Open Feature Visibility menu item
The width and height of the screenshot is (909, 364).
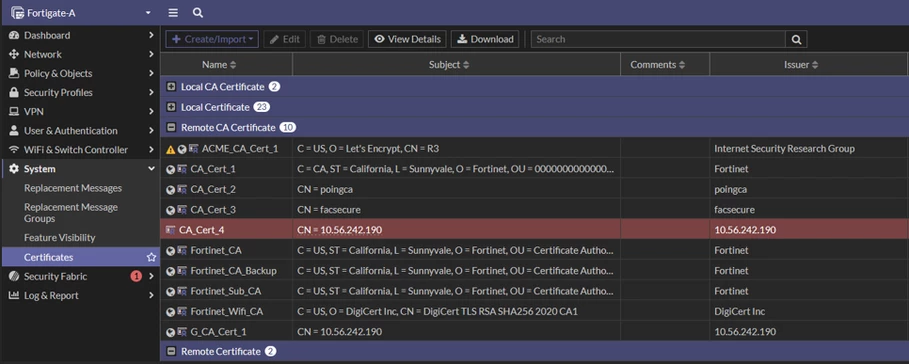click(x=60, y=238)
